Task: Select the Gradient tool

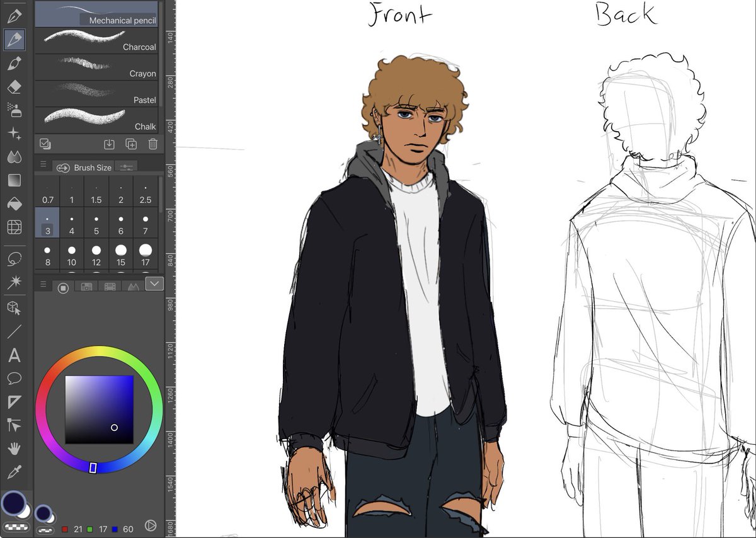Action: coord(14,180)
